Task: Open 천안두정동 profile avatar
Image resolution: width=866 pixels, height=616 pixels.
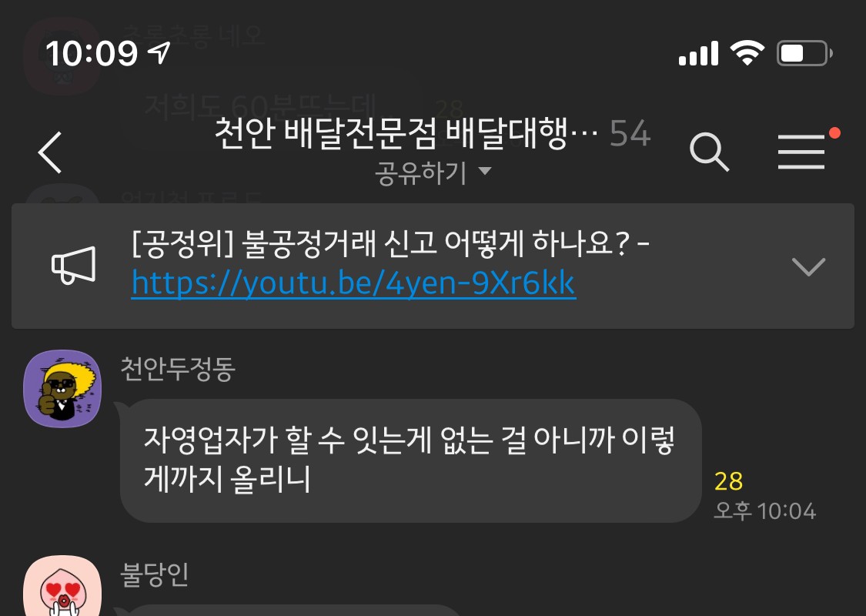Action: click(x=62, y=388)
